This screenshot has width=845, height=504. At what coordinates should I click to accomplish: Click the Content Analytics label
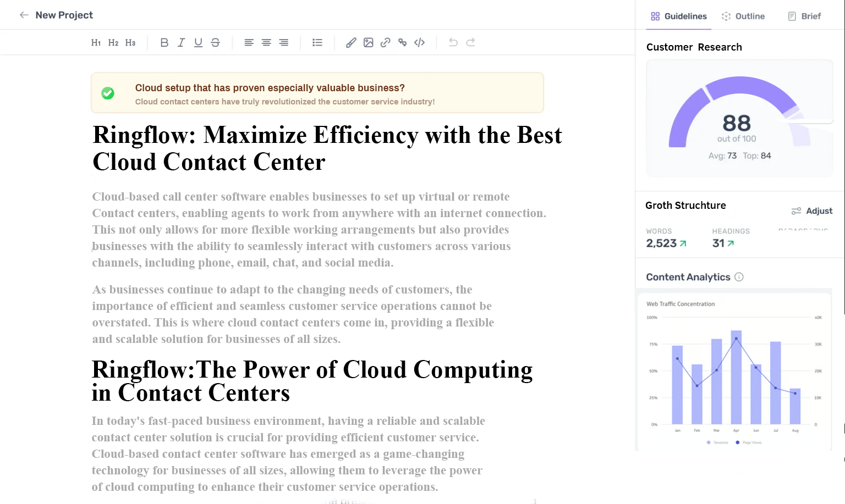tap(688, 277)
